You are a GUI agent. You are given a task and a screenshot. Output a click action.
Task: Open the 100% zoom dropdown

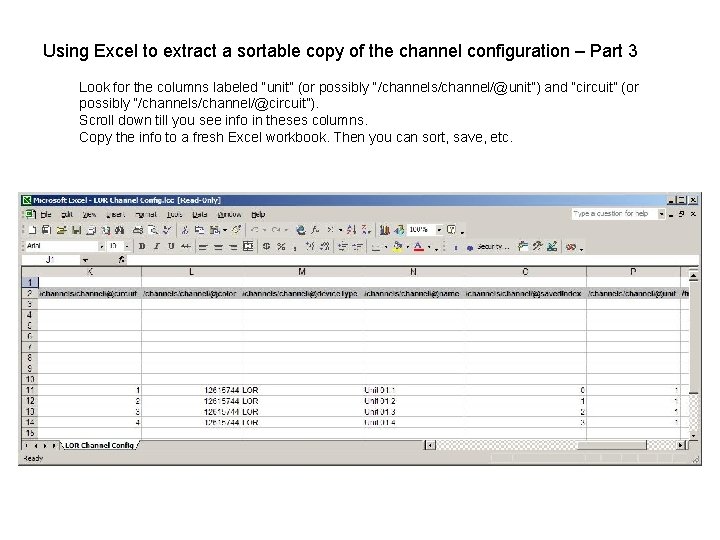(x=439, y=230)
